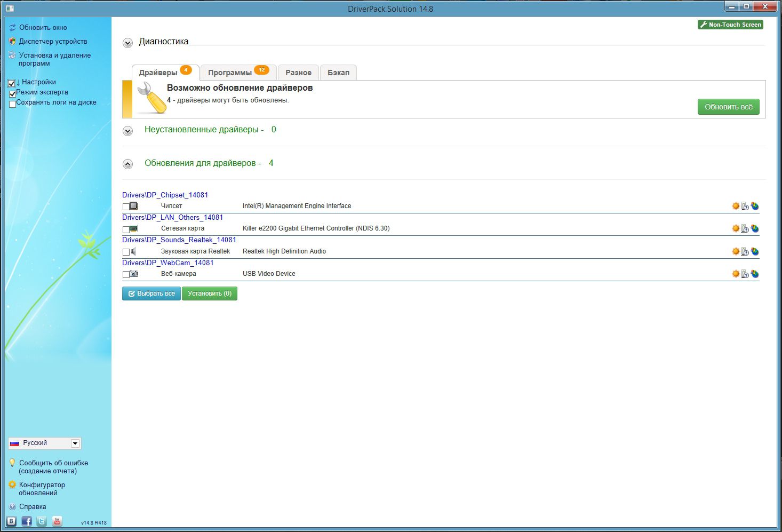
Task: Tick the checkbox for Realtek High Definition Audio
Action: tap(126, 252)
